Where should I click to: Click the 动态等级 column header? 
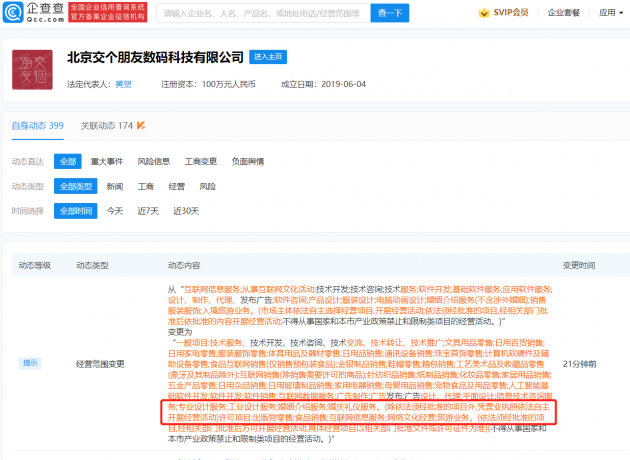point(35,265)
